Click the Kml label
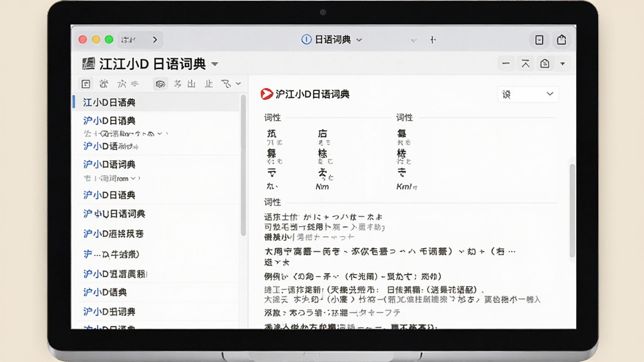 407,187
